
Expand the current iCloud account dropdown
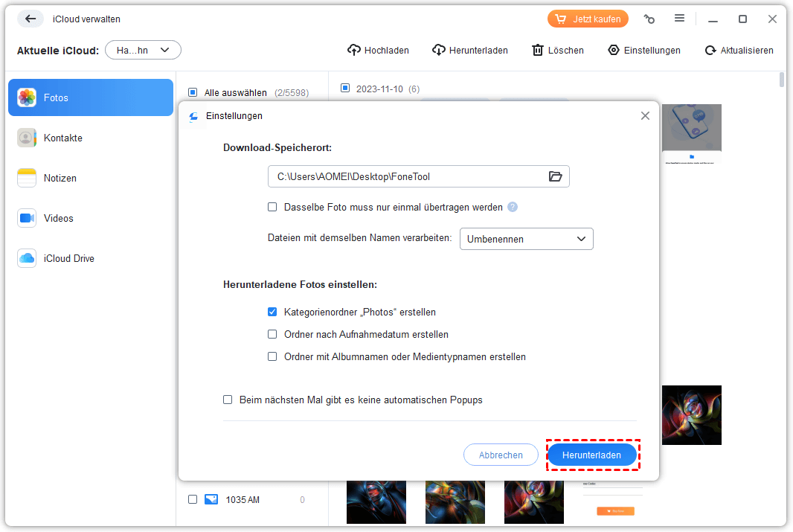coord(143,51)
